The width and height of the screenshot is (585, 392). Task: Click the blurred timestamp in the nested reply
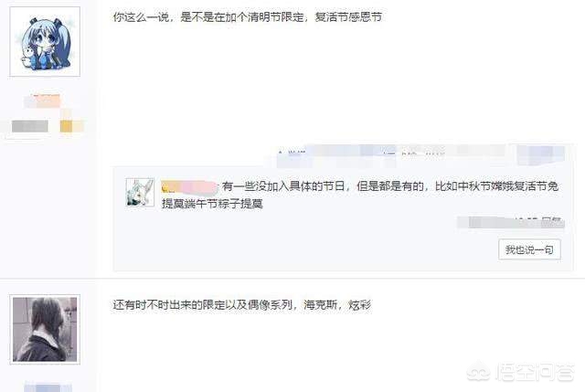tap(498, 222)
